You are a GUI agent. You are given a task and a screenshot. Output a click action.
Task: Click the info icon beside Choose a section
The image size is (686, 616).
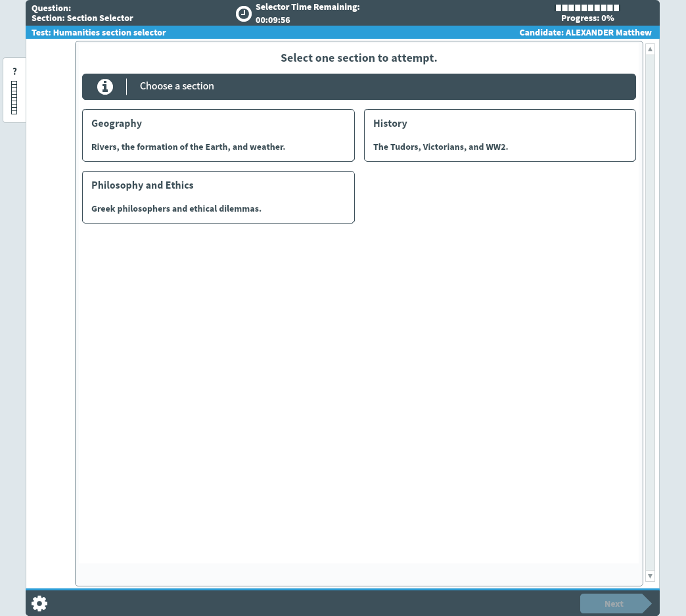click(x=105, y=87)
